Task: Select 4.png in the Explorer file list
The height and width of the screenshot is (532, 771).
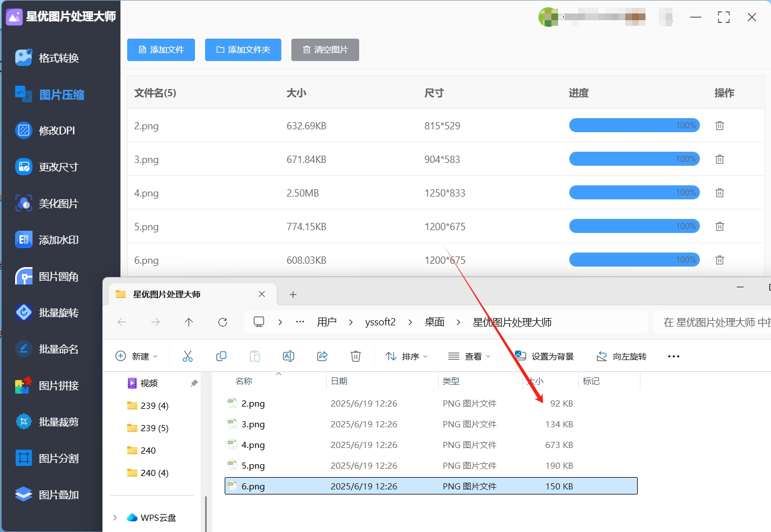Action: pyautogui.click(x=431, y=445)
